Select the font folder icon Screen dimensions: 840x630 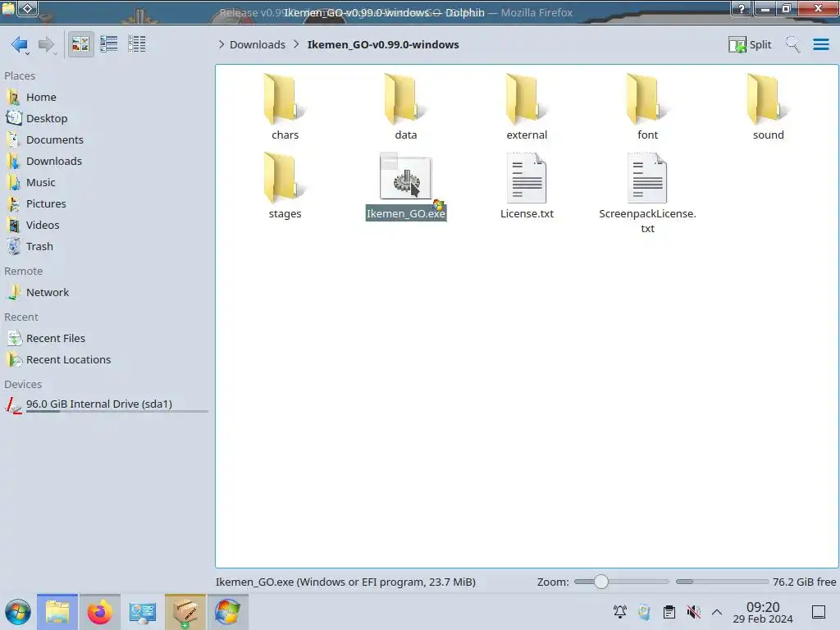tap(648, 99)
